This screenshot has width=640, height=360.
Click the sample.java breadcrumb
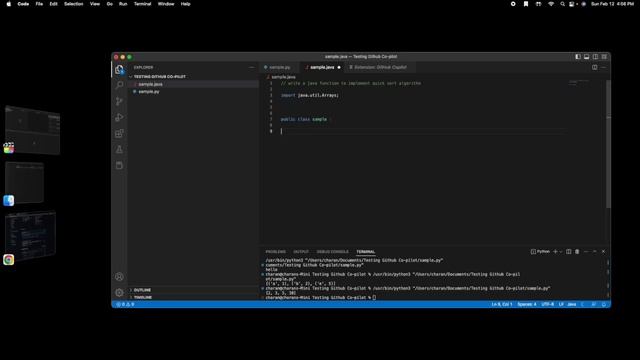(x=283, y=77)
